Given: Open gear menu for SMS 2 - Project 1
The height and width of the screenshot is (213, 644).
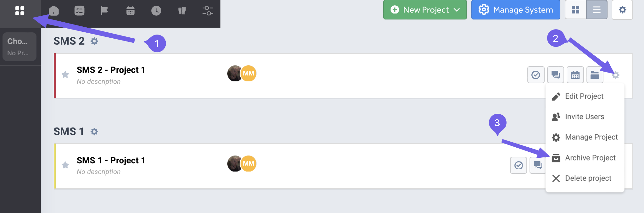Looking at the screenshot, I should [615, 75].
